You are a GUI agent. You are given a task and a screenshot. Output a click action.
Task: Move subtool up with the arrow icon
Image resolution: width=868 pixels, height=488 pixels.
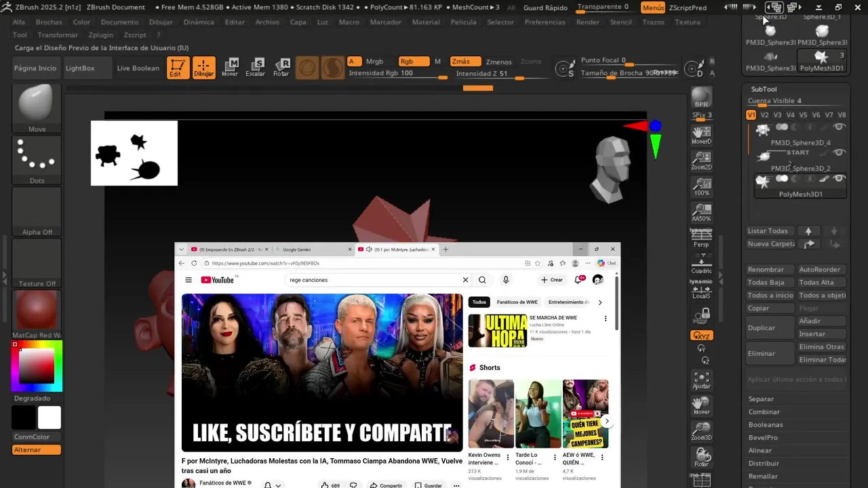pos(808,231)
